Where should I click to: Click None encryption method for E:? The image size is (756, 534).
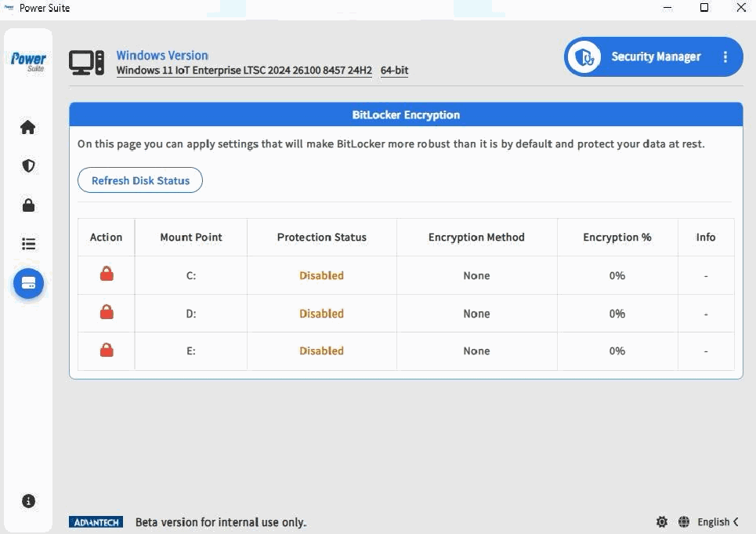[476, 351]
